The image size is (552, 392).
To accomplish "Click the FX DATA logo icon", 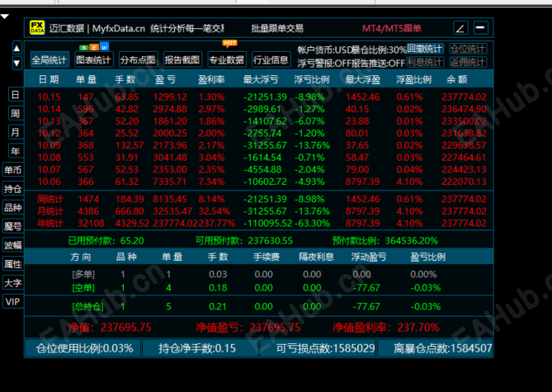I will click(37, 27).
